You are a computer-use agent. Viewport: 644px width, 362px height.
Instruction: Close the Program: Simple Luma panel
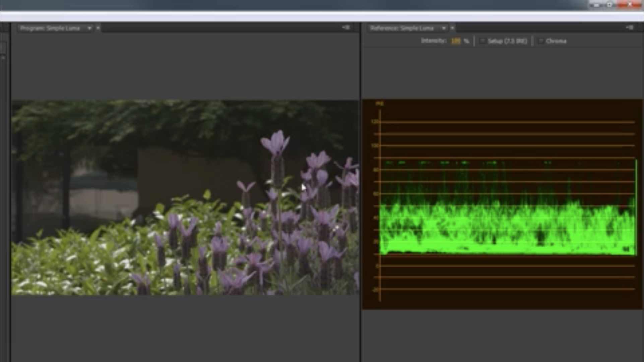click(98, 28)
